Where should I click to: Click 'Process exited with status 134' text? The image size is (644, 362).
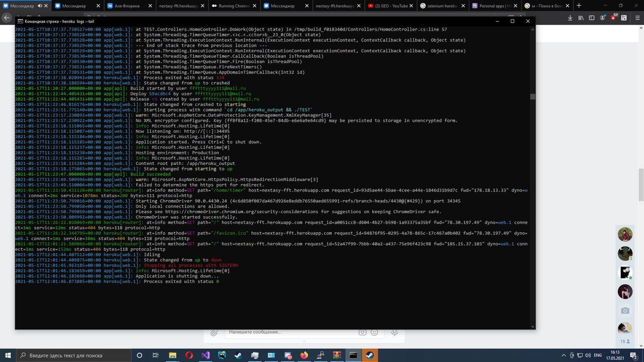[184, 77]
